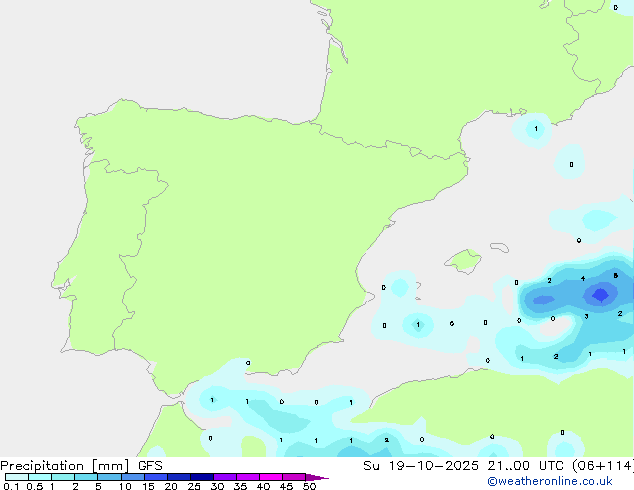Select the 2–5 mm legend color box
This screenshot has height=490, width=634.
tap(86, 477)
